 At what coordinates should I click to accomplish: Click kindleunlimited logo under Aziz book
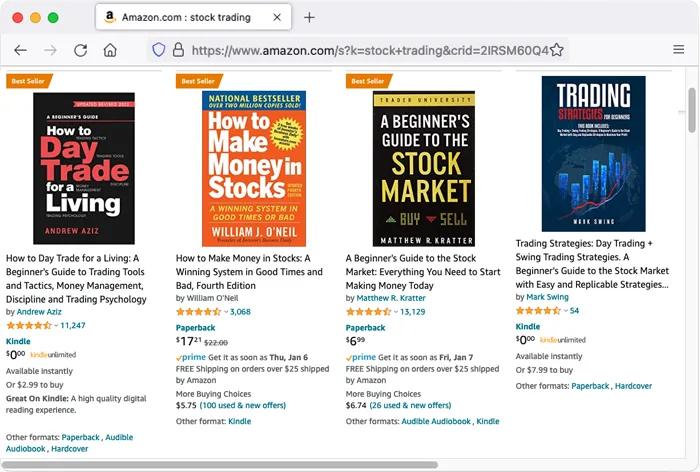(x=53, y=355)
